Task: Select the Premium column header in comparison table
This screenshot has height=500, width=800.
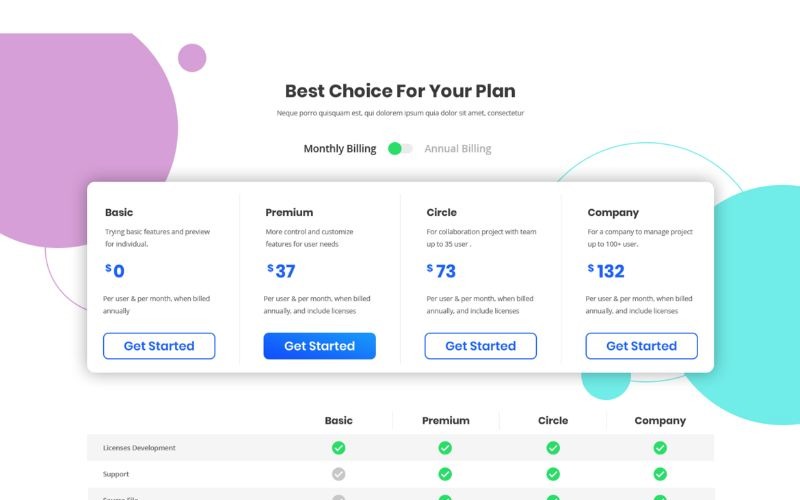Action: point(445,421)
